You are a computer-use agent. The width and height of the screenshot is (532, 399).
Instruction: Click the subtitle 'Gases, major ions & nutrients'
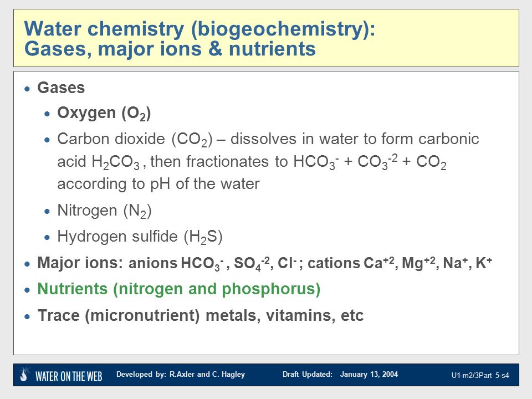[x=170, y=49]
